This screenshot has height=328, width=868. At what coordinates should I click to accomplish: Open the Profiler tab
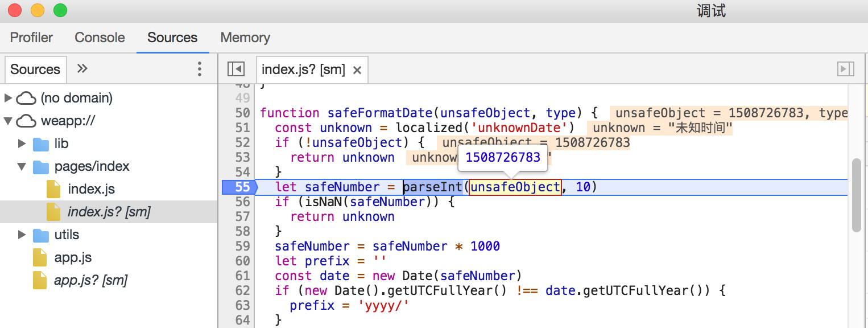click(x=31, y=38)
